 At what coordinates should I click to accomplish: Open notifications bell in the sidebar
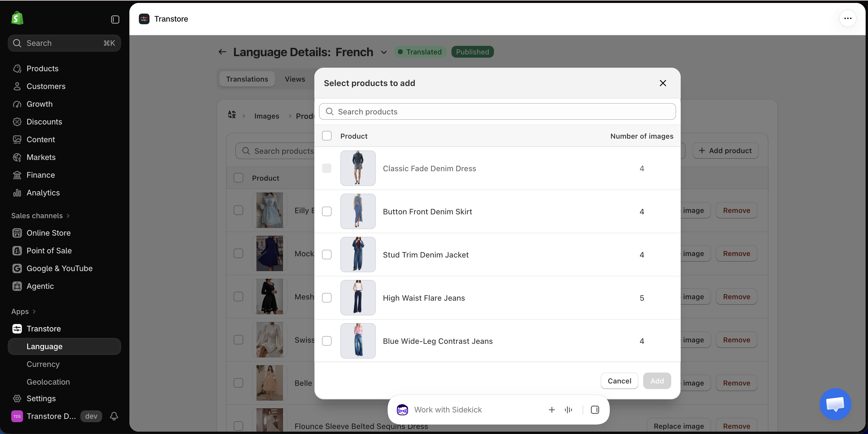pos(114,416)
